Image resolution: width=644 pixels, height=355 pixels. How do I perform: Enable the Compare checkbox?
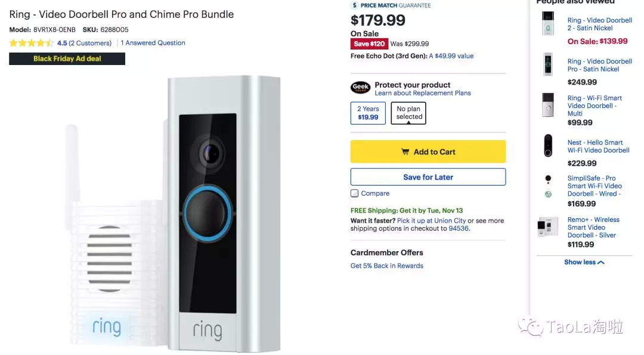click(355, 193)
